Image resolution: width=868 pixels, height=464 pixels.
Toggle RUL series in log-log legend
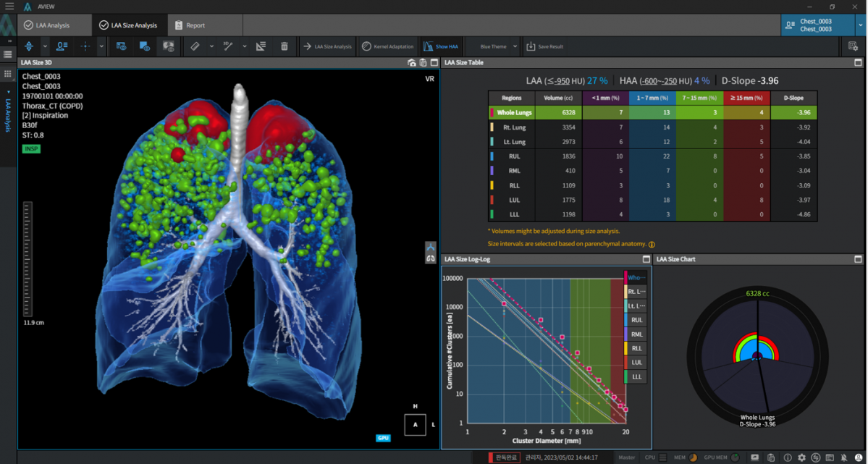(636, 319)
